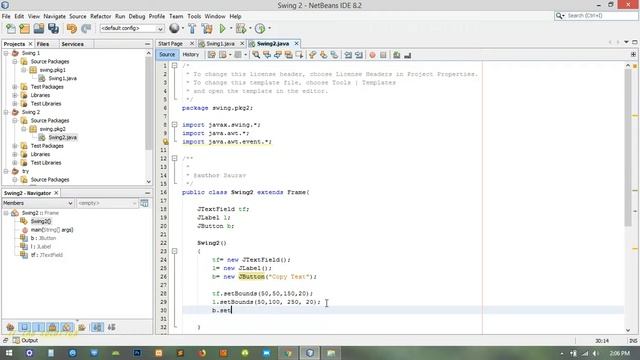
Task: Click the Windows Start button
Action: pyautogui.click(x=9, y=353)
